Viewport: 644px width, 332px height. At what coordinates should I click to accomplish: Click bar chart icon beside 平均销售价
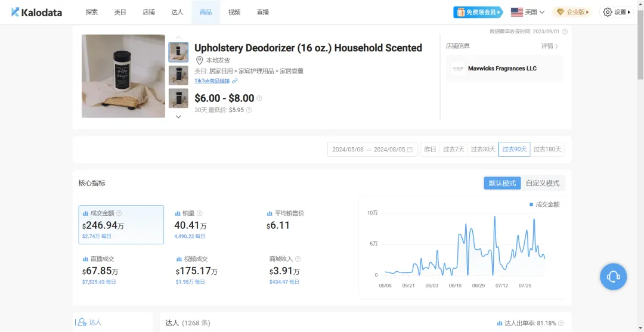point(270,213)
